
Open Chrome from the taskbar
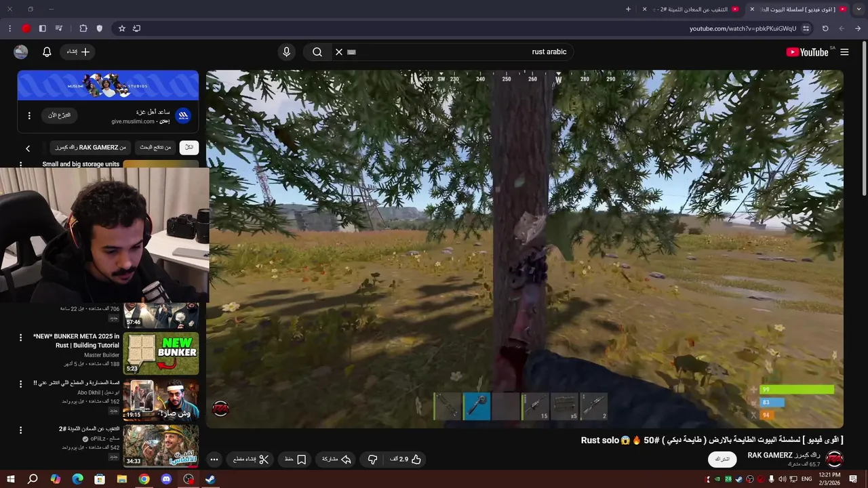(x=144, y=479)
